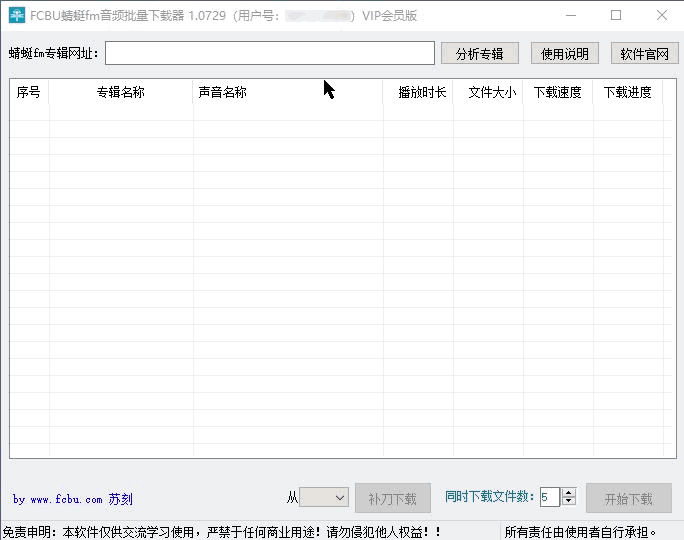Close the FCBU downloader window

tap(662, 15)
